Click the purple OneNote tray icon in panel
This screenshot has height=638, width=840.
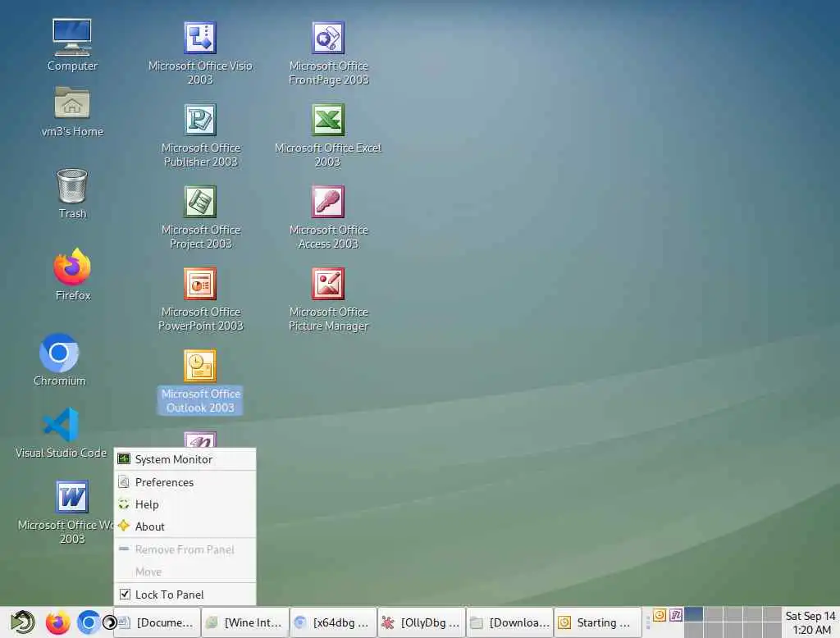[x=676, y=615]
